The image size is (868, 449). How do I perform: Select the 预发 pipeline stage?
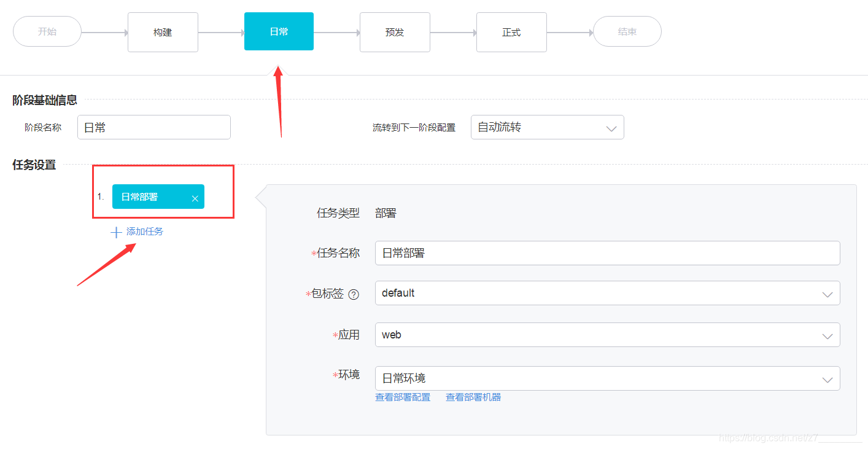click(395, 32)
